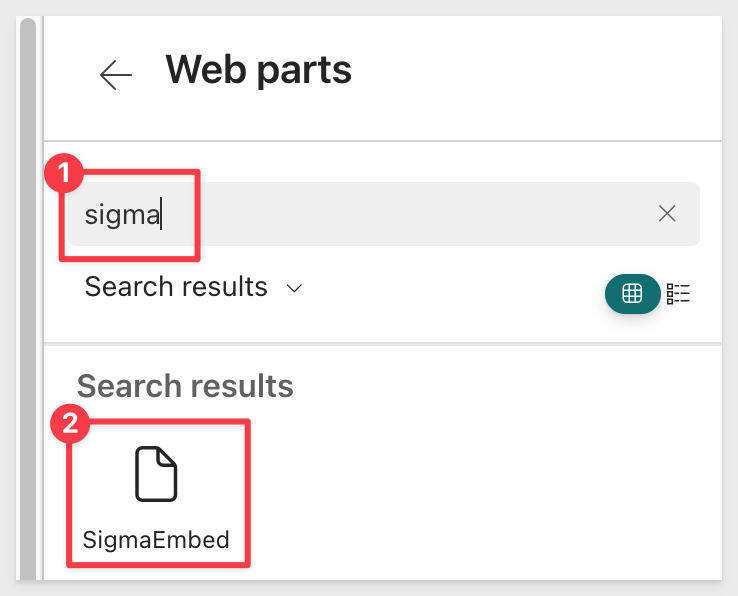Focus the search box containing sigma
738x596 pixels.
click(384, 214)
